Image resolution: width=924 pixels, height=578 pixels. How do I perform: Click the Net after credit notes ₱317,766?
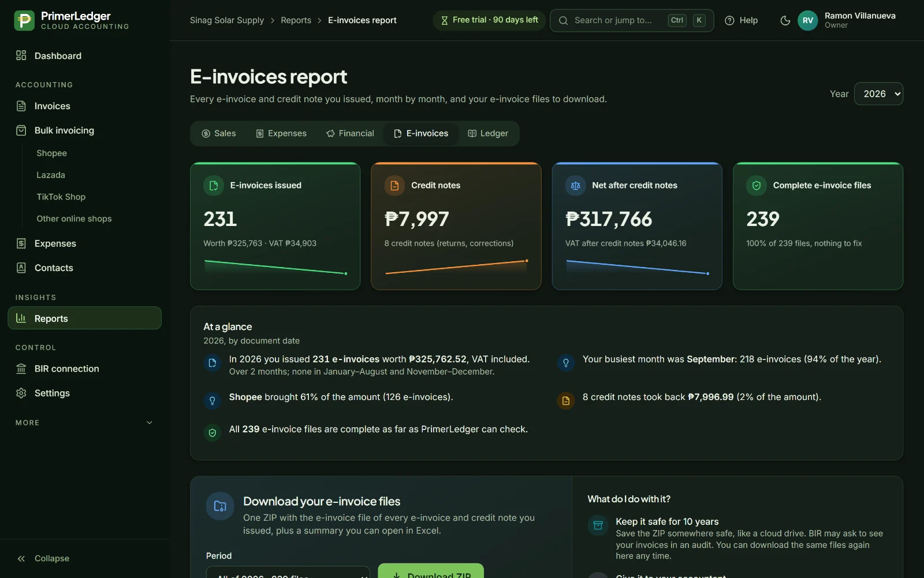coord(609,219)
